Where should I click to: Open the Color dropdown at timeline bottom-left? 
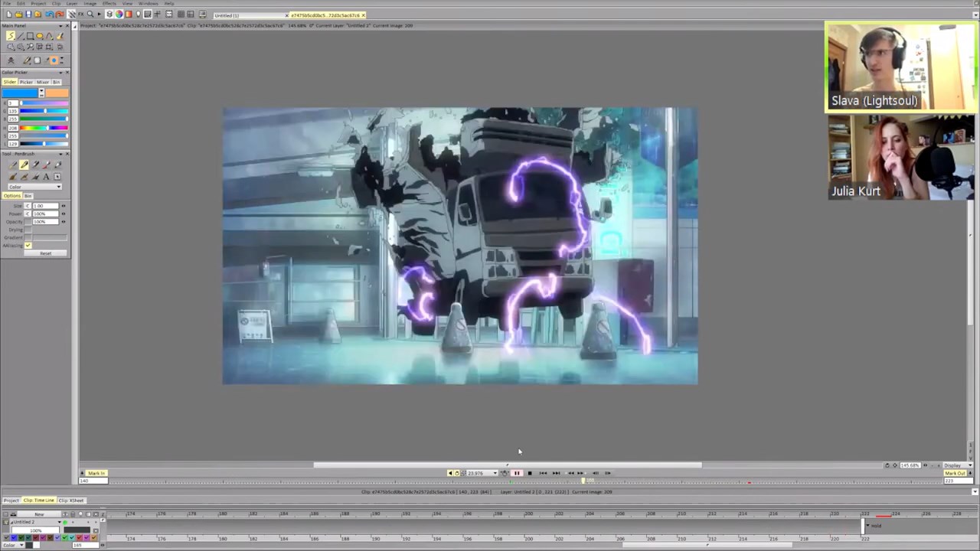click(13, 545)
